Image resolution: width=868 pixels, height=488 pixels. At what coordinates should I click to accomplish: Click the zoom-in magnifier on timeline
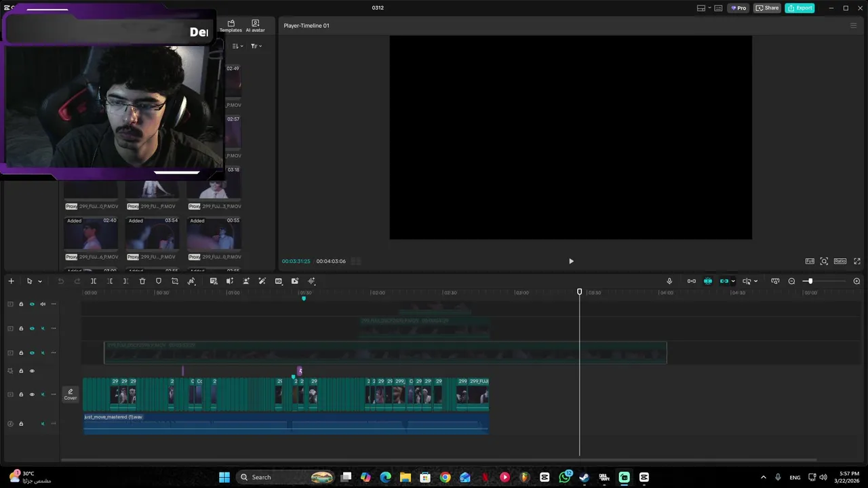(856, 281)
